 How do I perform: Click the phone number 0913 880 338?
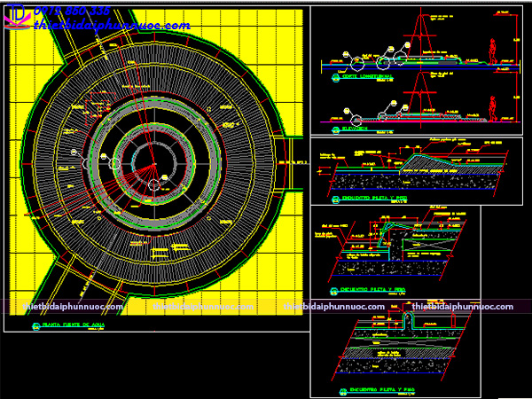pyautogui.click(x=73, y=12)
